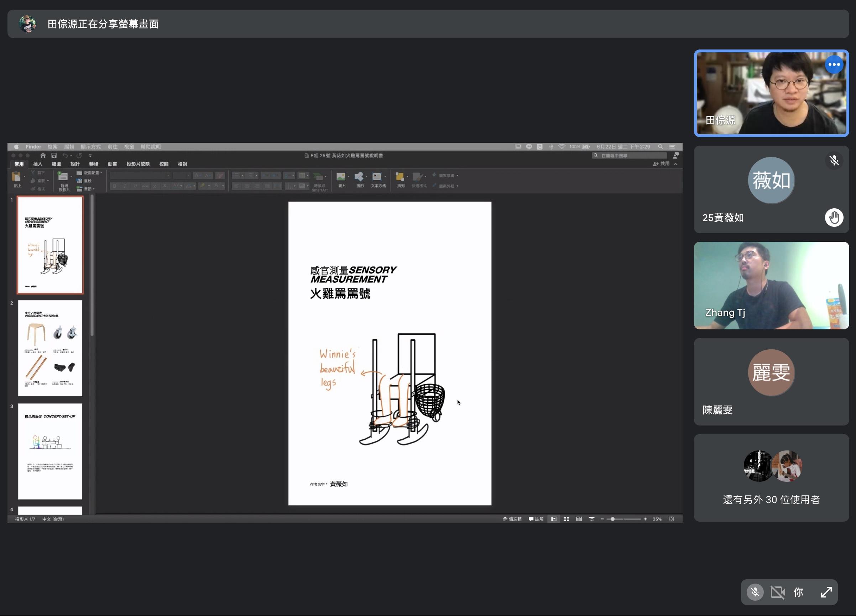Viewport: 856px width, 616px height.
Task: Click the 新增投影片 new slide button
Action: click(x=63, y=177)
